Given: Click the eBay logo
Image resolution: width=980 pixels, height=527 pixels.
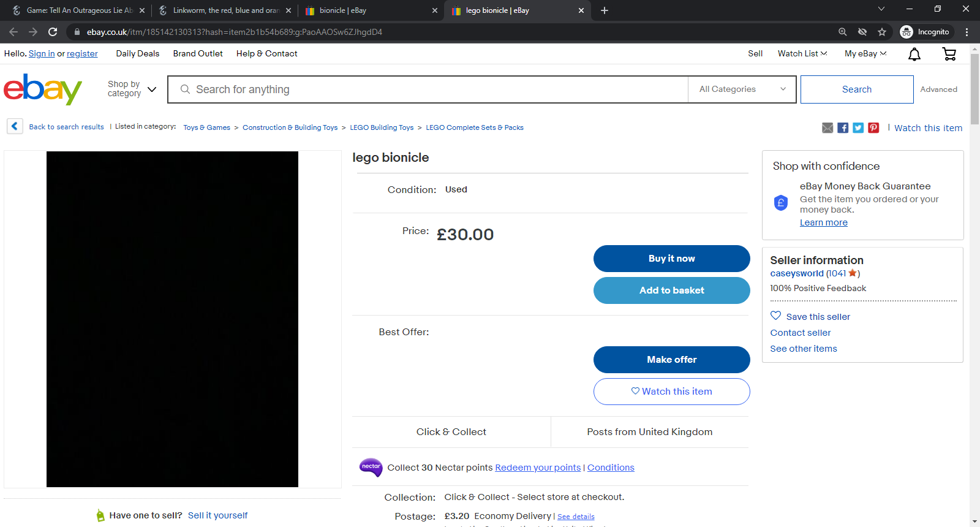Looking at the screenshot, I should (43, 89).
